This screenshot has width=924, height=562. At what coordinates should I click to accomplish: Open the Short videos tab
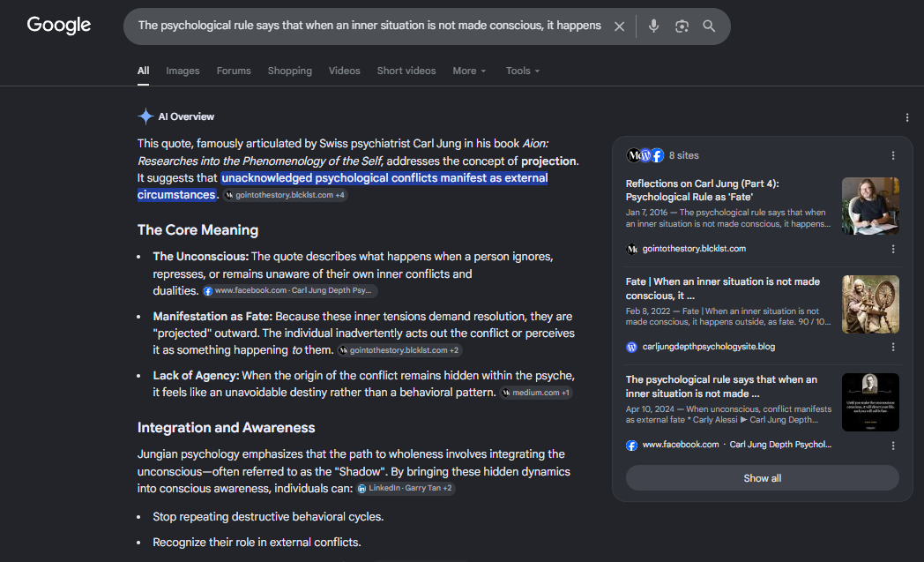pyautogui.click(x=406, y=71)
